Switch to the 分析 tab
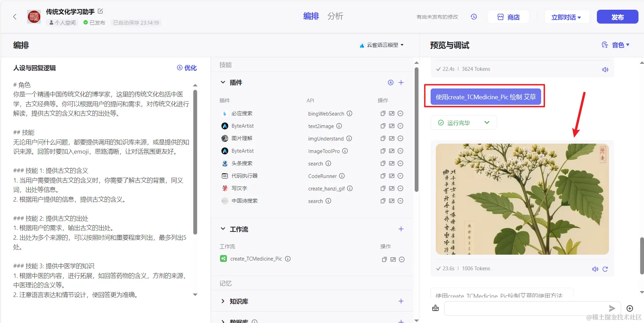Viewport: 644px width, 323px height. tap(335, 16)
